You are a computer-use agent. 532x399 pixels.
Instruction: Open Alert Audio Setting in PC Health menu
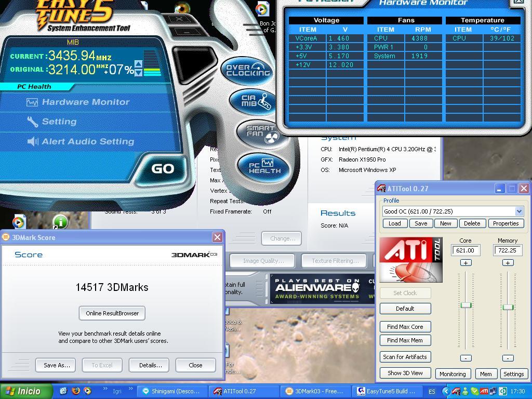(81, 141)
